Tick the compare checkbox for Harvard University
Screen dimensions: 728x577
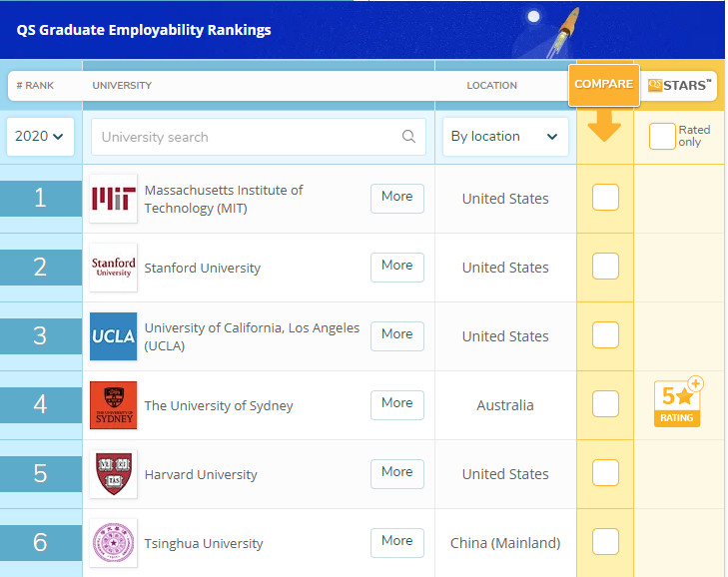tap(605, 473)
